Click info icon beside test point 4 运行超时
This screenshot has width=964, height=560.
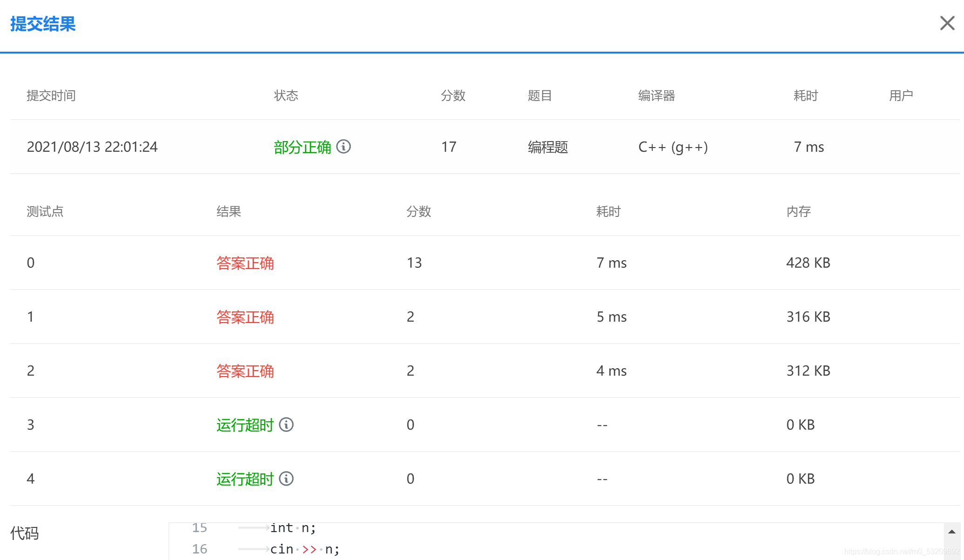coord(286,479)
